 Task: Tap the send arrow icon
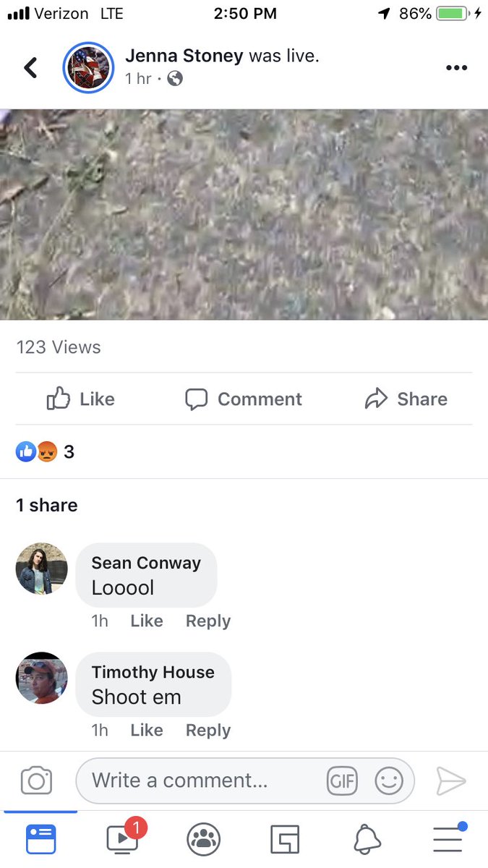click(x=451, y=780)
